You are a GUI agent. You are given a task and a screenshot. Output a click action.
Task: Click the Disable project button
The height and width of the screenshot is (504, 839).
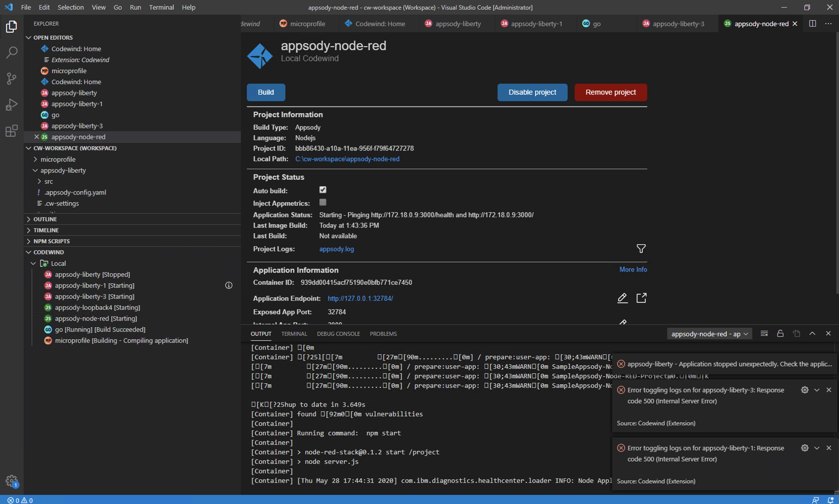(x=532, y=92)
